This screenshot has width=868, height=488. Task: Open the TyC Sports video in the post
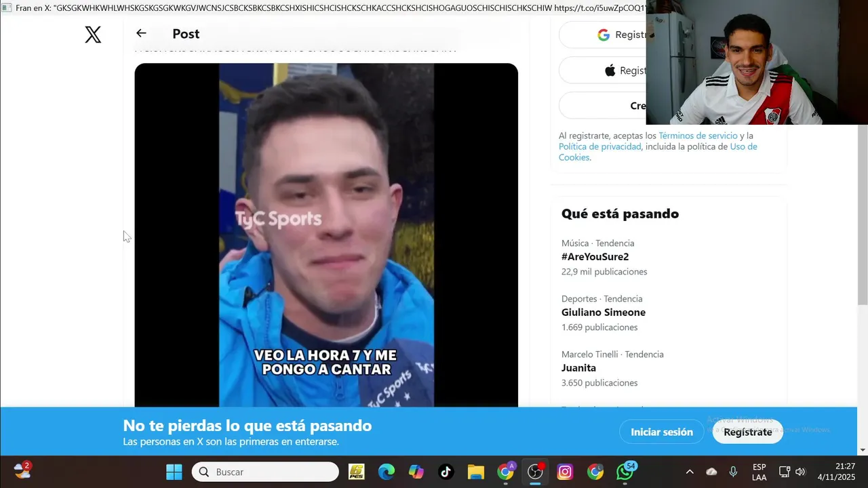tap(326, 235)
